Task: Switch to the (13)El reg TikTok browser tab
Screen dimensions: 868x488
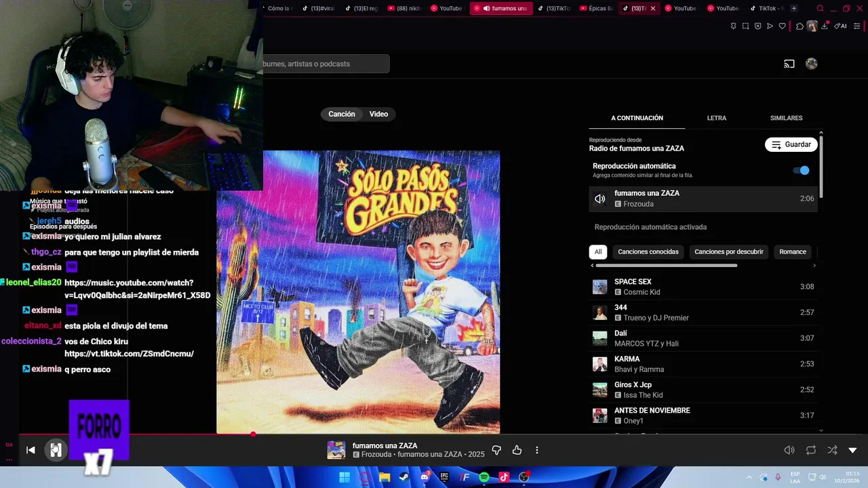Action: pos(363,8)
